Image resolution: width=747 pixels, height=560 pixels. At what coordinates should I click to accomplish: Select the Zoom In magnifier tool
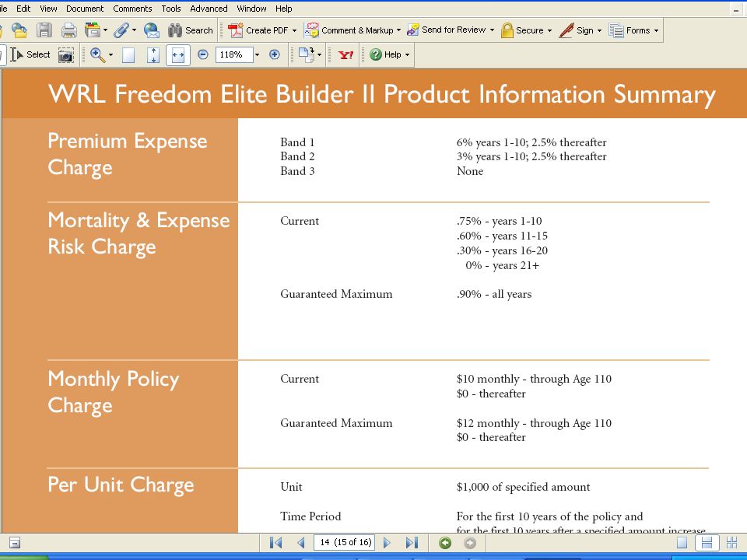click(97, 54)
